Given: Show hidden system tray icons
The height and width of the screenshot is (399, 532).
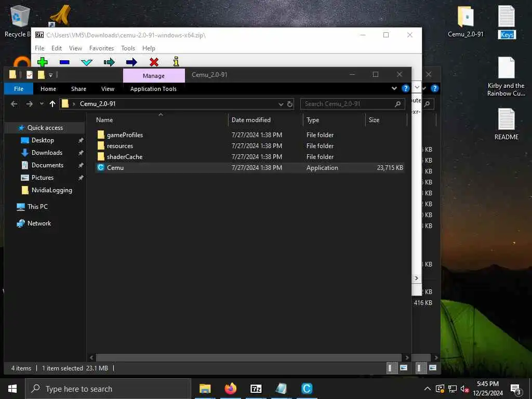Looking at the screenshot, I should coord(428,389).
